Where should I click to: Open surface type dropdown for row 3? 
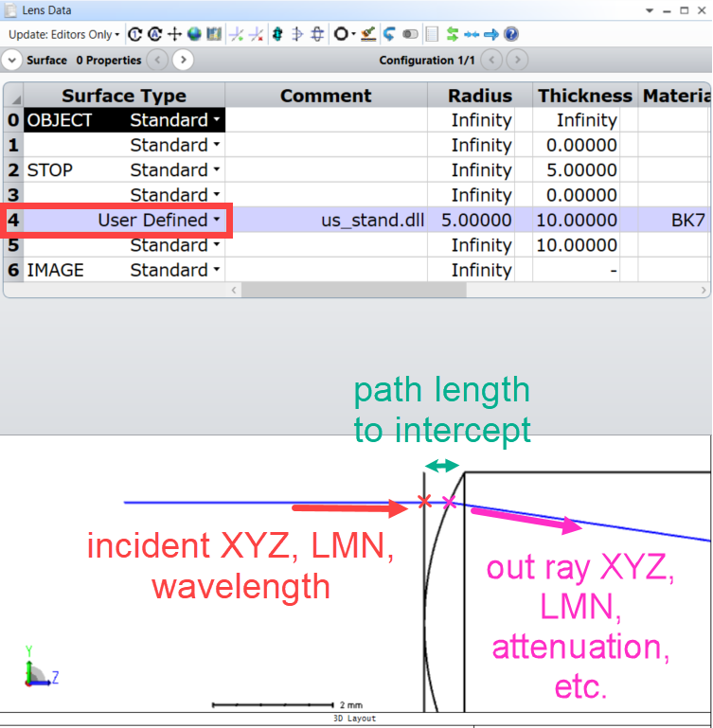pos(217,194)
